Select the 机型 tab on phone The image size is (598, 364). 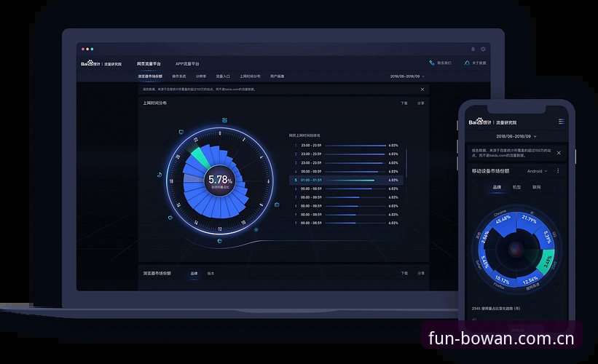point(516,187)
